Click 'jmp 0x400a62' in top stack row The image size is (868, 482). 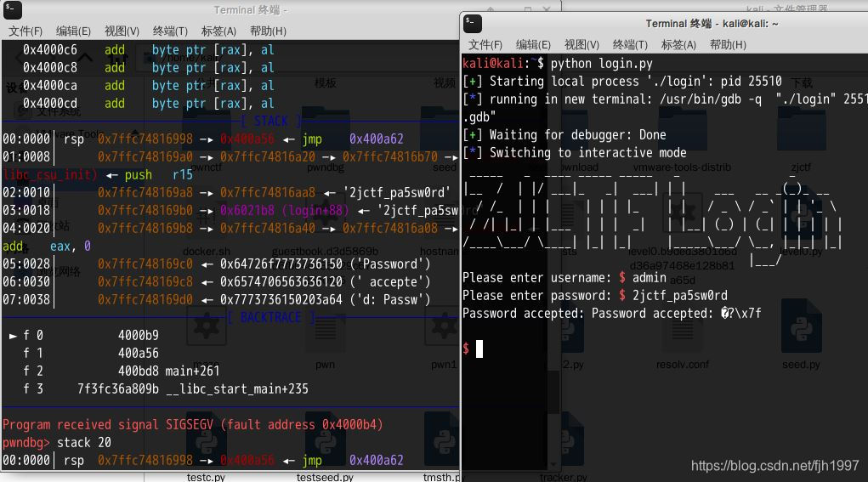pos(353,139)
